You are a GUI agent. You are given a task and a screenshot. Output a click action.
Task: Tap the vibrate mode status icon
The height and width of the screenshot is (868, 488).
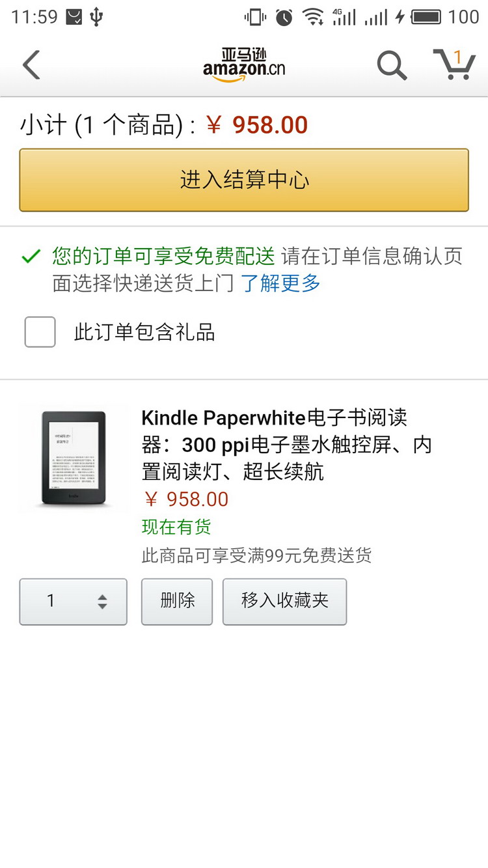coord(255,17)
